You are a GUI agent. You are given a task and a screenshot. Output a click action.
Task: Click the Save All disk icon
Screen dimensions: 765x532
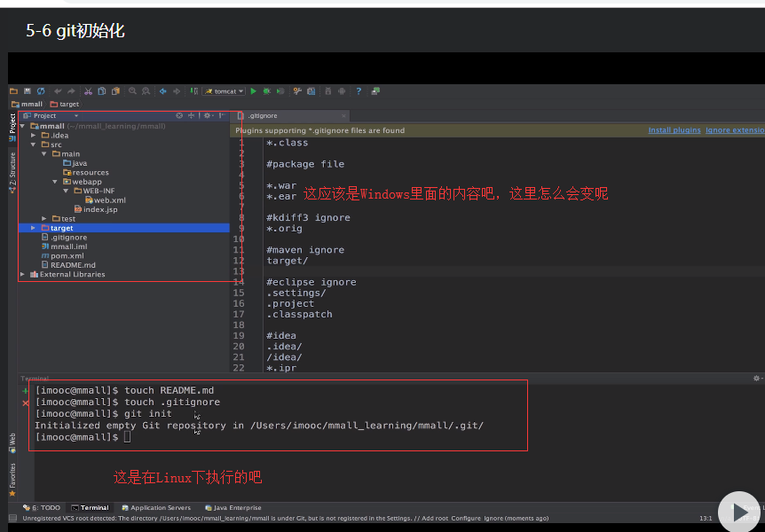click(28, 91)
